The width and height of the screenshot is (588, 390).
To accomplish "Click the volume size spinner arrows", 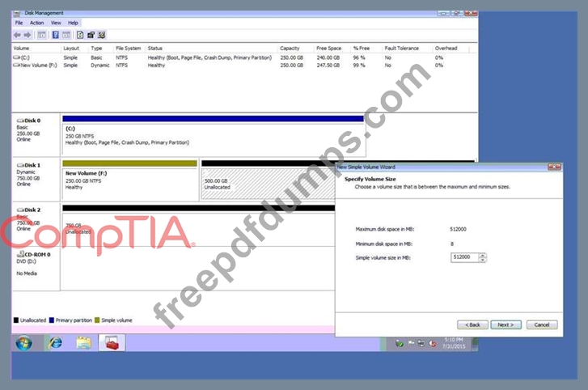I will [x=483, y=257].
